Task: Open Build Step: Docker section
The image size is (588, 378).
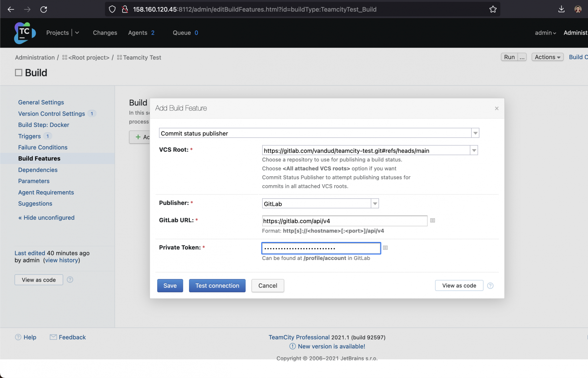Action: point(44,125)
